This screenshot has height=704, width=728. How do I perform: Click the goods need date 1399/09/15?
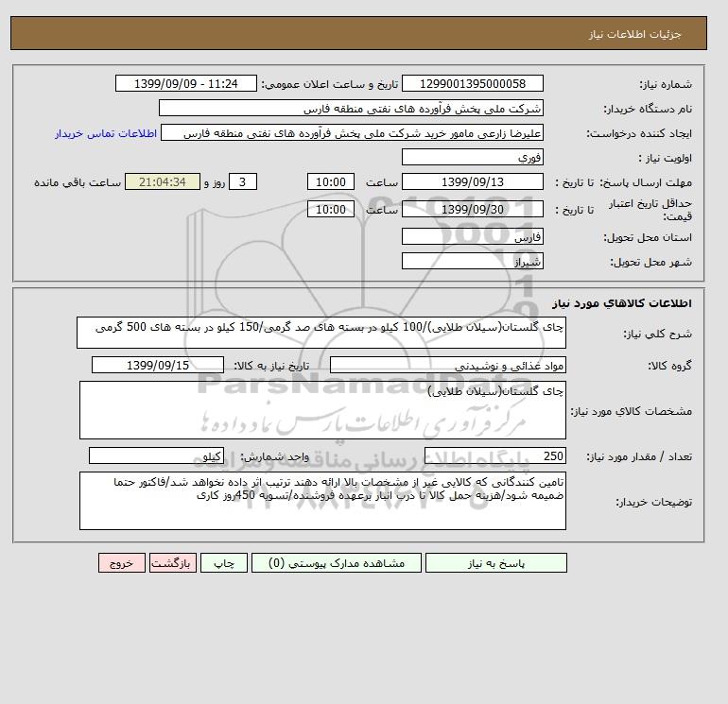coord(158,365)
